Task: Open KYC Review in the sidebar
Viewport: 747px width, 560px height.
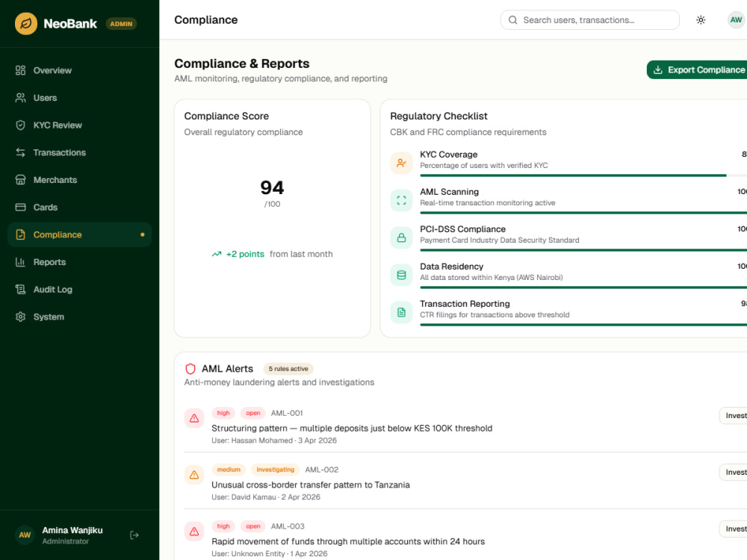Action: [x=80, y=125]
